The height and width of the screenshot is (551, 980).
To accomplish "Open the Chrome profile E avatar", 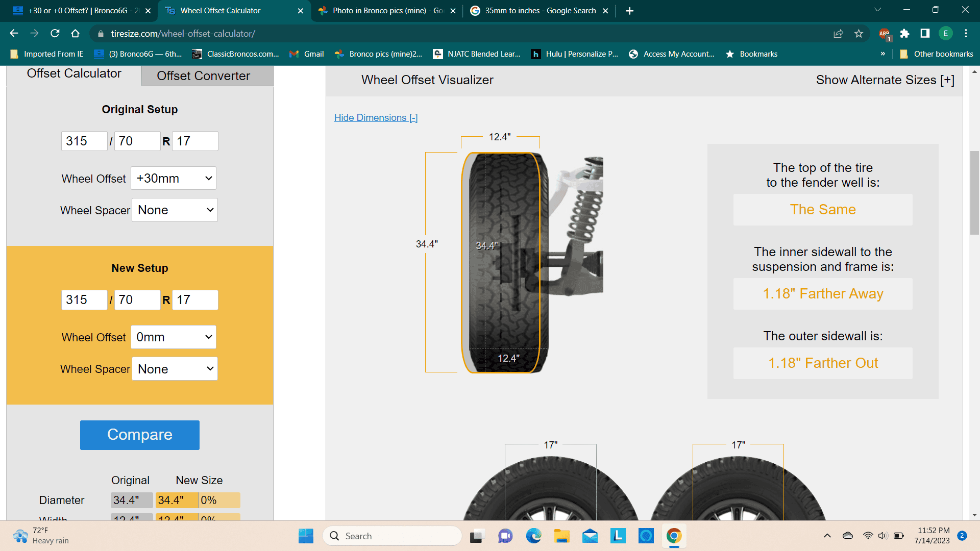I will [x=945, y=34].
